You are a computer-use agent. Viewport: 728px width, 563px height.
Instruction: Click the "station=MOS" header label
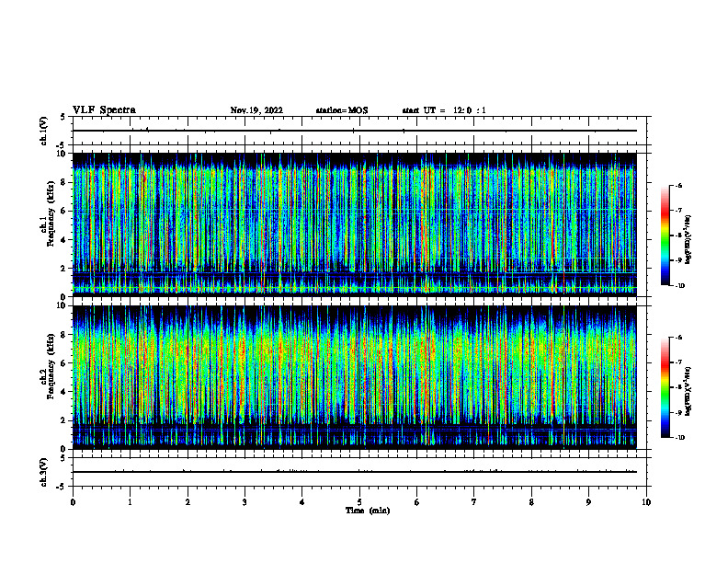[342, 110]
